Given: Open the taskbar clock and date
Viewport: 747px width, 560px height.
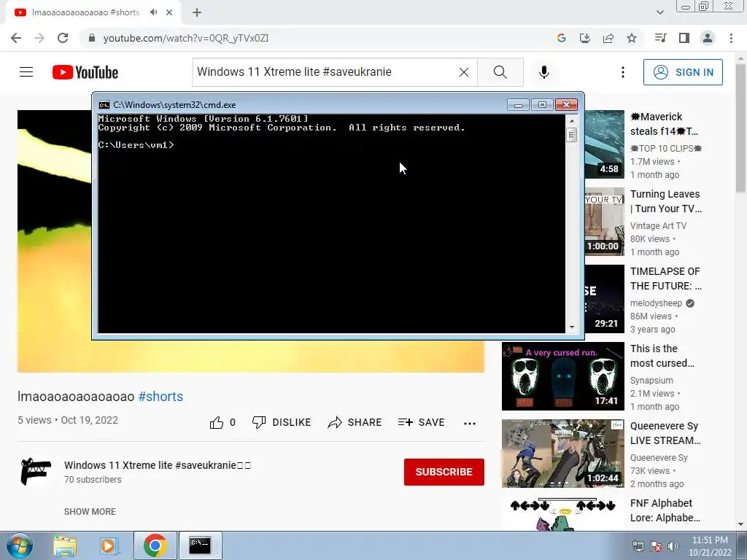Looking at the screenshot, I should pos(710,546).
